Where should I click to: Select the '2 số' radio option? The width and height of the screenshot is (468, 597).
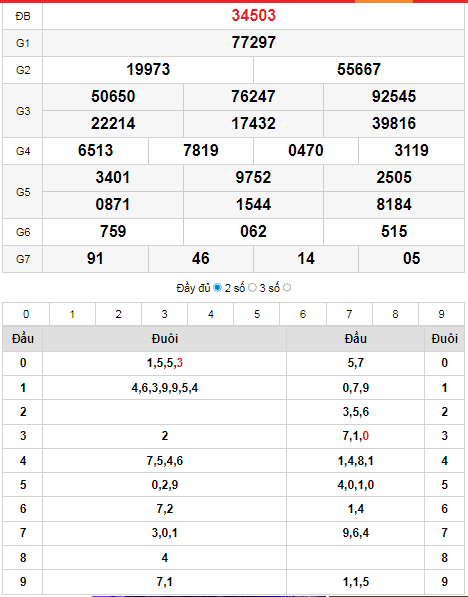[x=252, y=288]
